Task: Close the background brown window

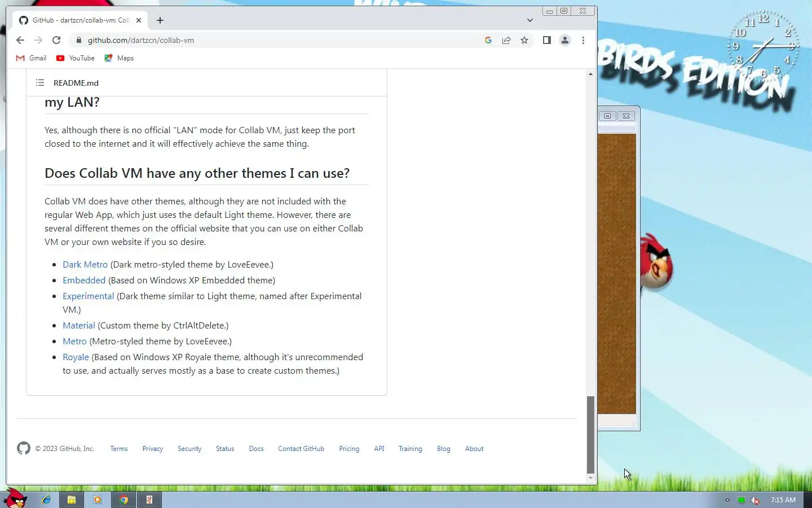Action: [626, 116]
